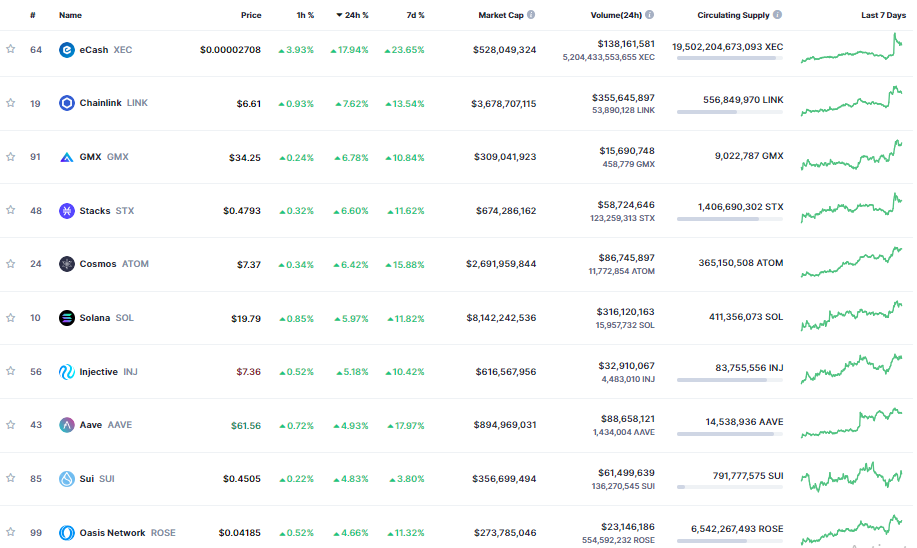Open Sui last 7 days sparkline chart
Viewport: 917px width, 548px height.
click(x=852, y=477)
